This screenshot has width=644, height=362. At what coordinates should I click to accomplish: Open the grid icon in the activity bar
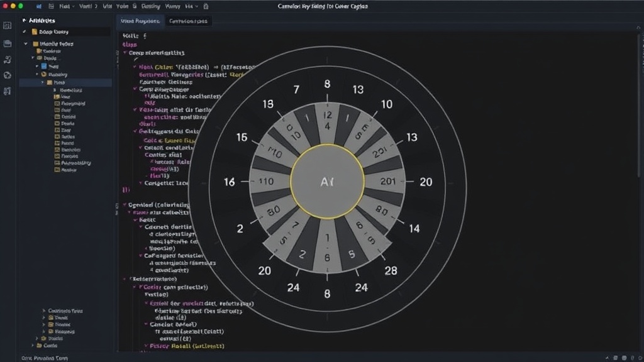point(8,26)
